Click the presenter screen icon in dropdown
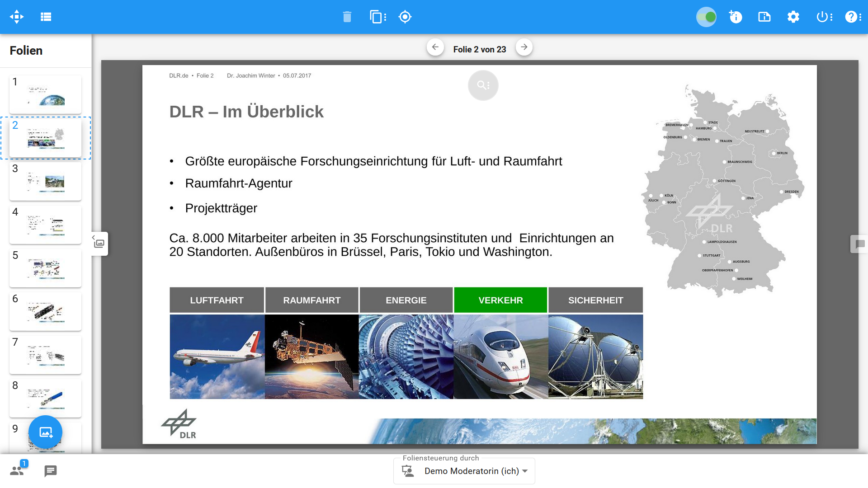The image size is (868, 488). click(x=408, y=471)
